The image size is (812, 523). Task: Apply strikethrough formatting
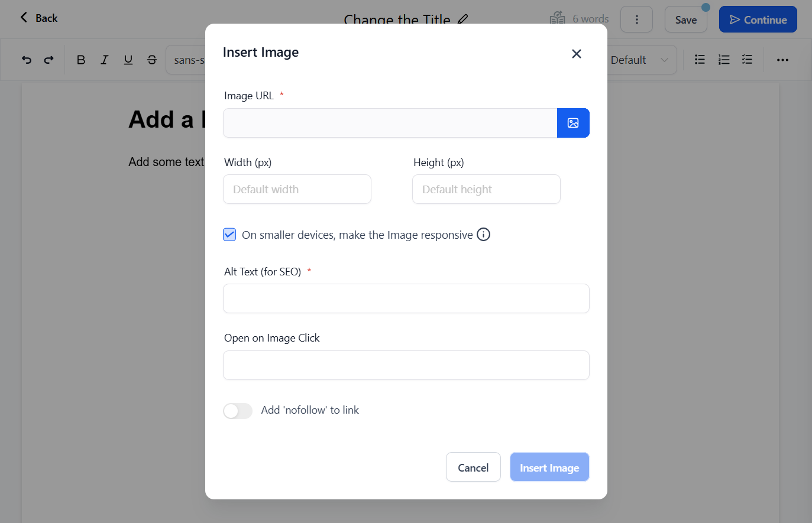pyautogui.click(x=152, y=60)
